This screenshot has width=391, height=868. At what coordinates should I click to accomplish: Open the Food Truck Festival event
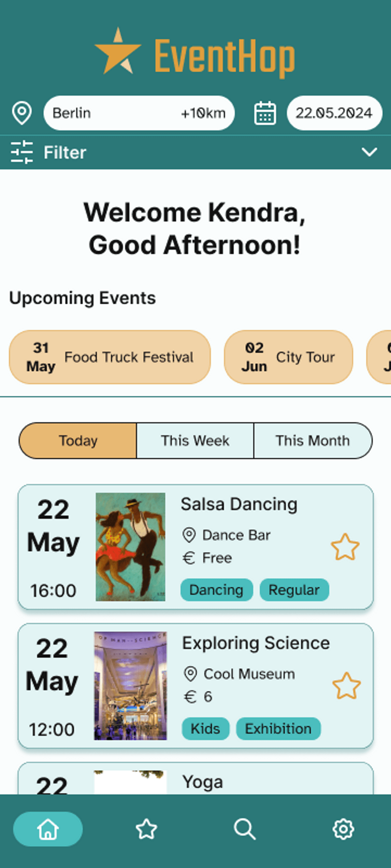pyautogui.click(x=110, y=357)
